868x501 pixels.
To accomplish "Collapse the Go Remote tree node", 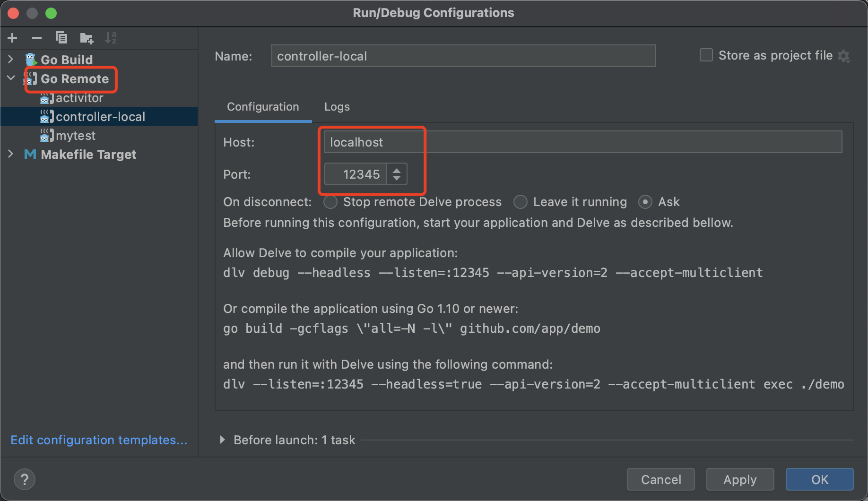I will (x=10, y=78).
